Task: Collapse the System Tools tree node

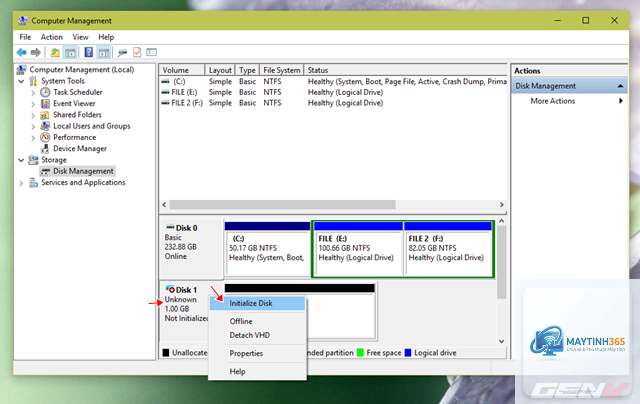Action: [x=21, y=81]
